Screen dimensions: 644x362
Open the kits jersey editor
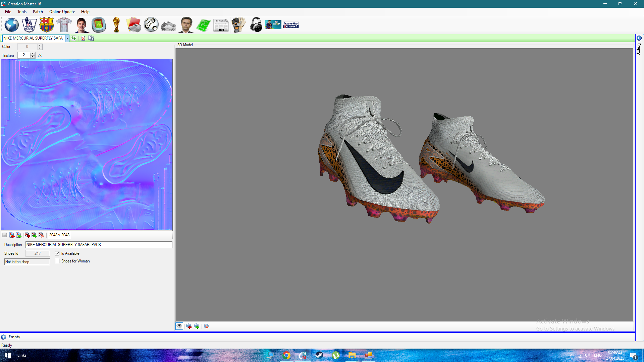(x=64, y=25)
